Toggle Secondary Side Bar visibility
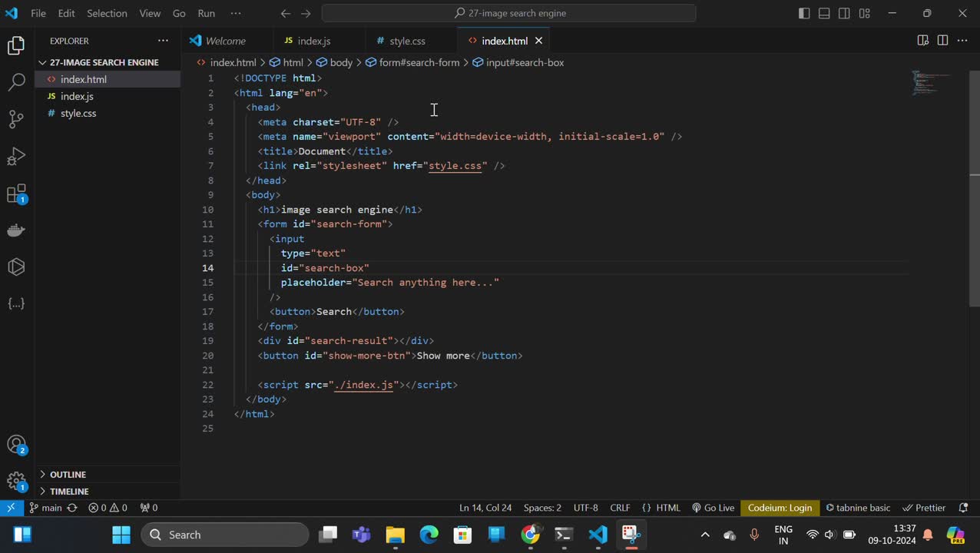This screenshot has width=980, height=553. click(x=844, y=13)
